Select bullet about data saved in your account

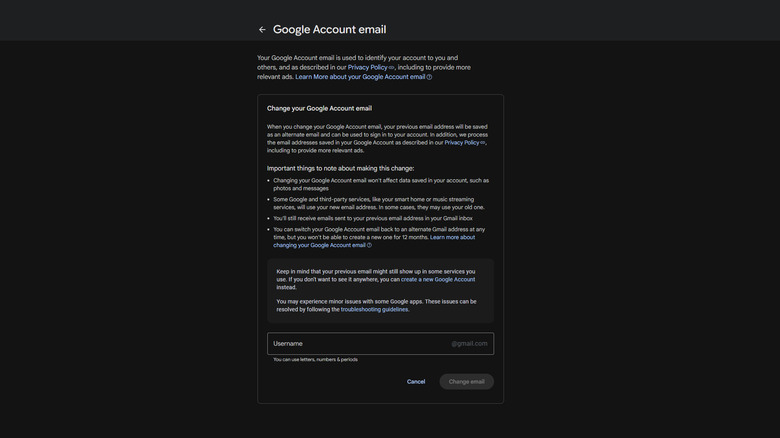pyautogui.click(x=381, y=184)
